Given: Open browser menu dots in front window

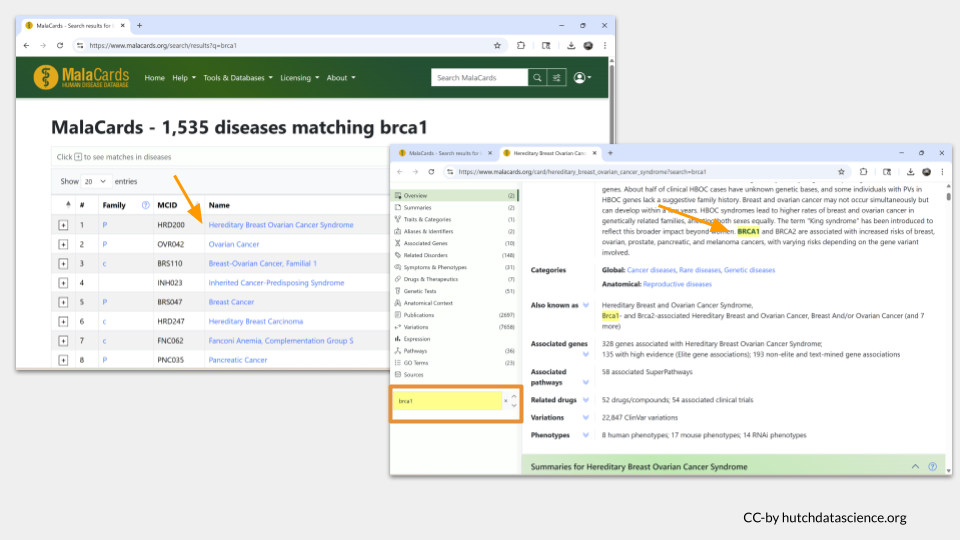Looking at the screenshot, I should (942, 172).
